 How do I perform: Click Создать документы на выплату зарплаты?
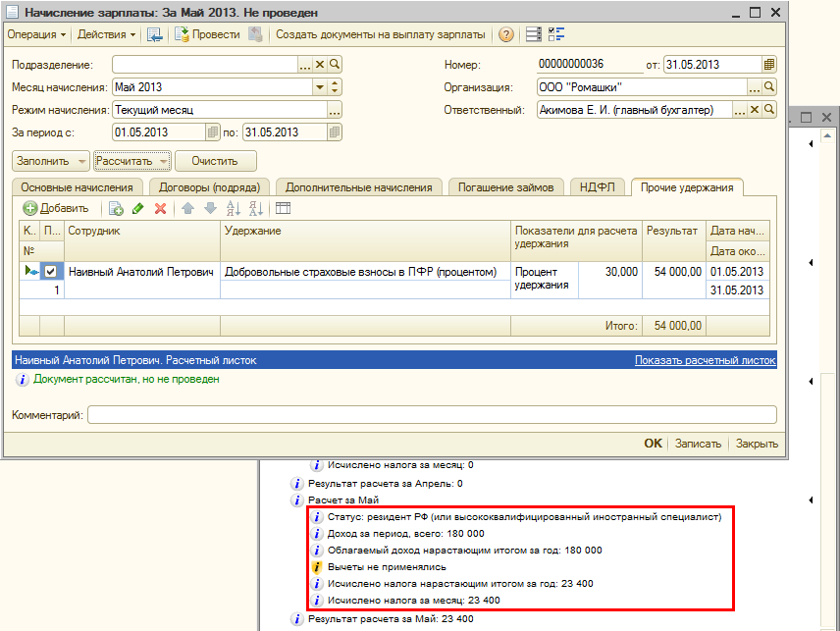[381, 34]
